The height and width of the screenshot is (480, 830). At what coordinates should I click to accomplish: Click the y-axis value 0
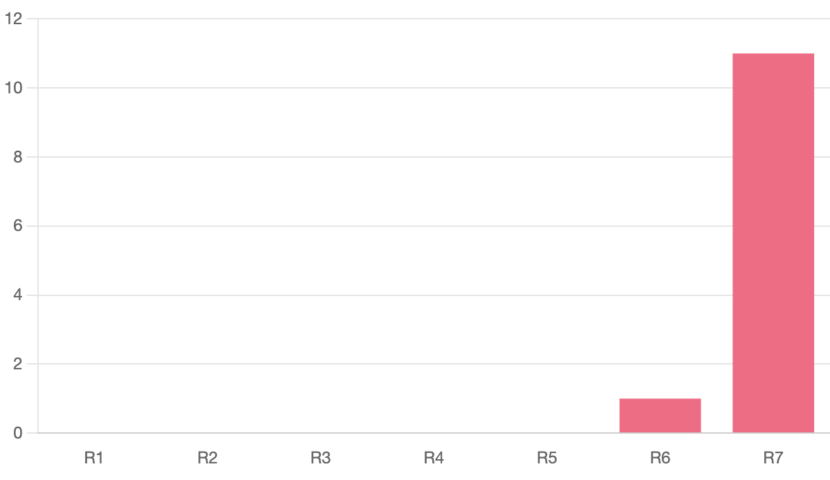coord(17,433)
